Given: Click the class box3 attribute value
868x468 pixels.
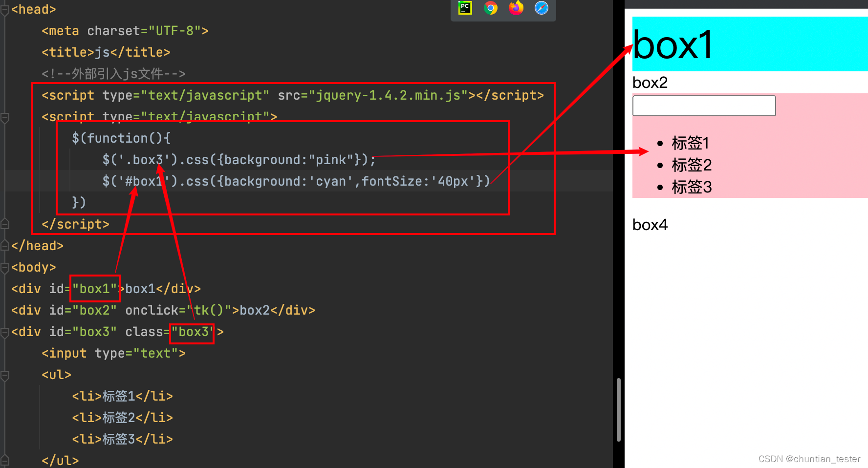Looking at the screenshot, I should pyautogui.click(x=193, y=332).
